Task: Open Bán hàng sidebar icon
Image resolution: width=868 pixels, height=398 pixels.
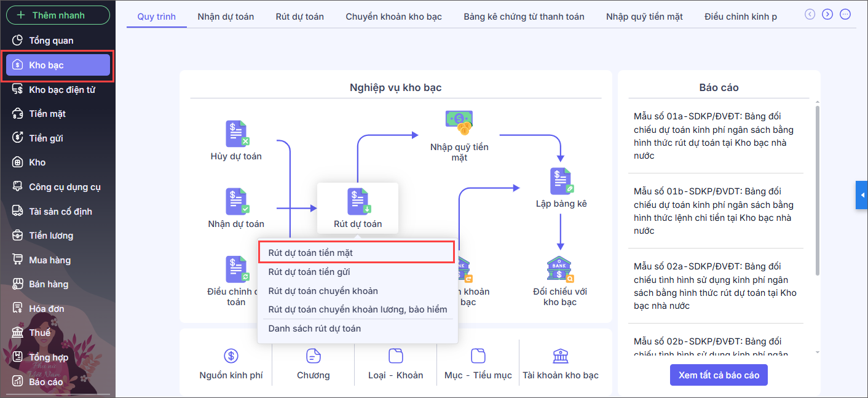Action: 18,284
